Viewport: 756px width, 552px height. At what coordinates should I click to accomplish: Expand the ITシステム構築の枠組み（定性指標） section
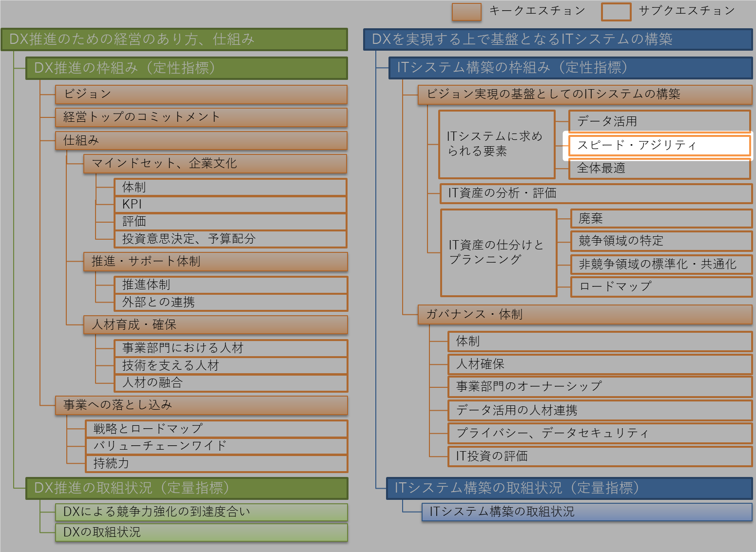(x=570, y=68)
